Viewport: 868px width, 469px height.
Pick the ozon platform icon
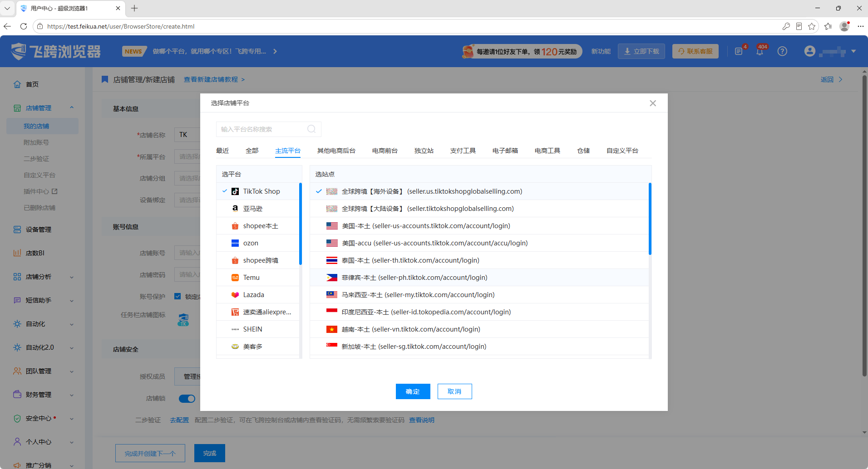(235, 243)
